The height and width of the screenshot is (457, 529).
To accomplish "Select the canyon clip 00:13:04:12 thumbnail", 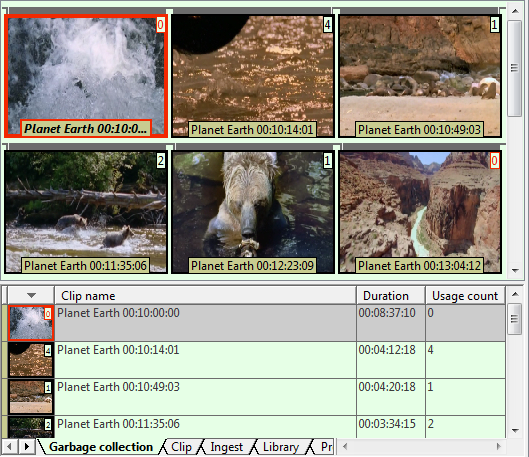I will click(420, 212).
